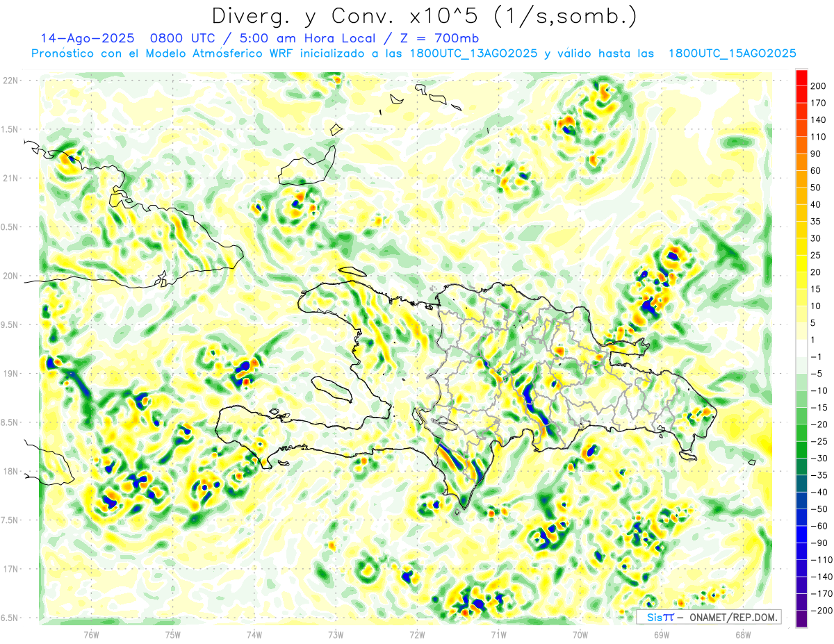The image size is (834, 644).
Task: Click the negative legend value '-140'
Action: point(821,577)
